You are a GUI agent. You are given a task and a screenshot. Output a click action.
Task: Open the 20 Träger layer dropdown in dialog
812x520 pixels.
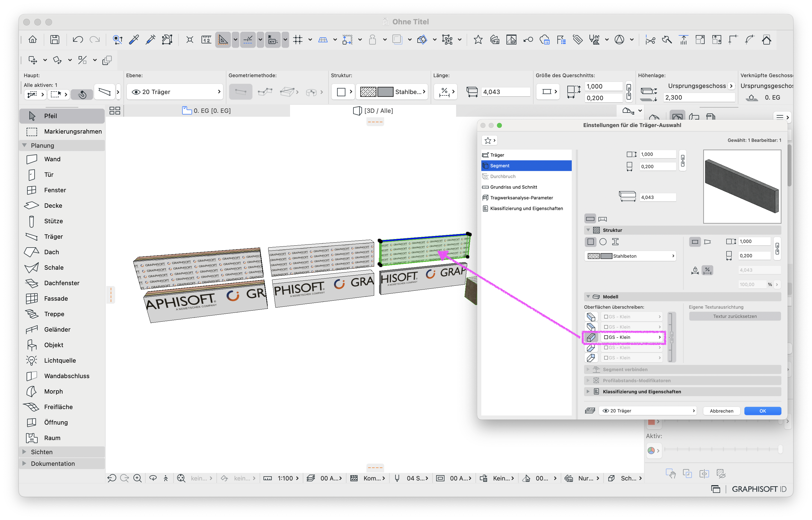(x=648, y=411)
